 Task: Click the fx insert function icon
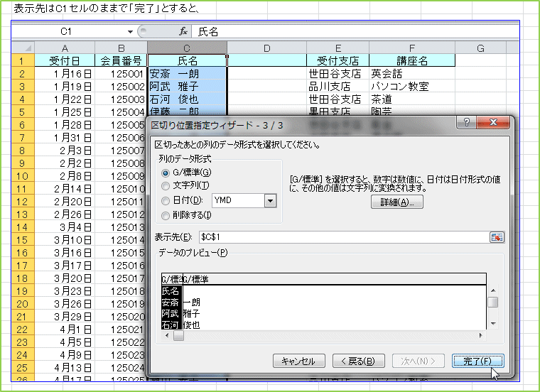(183, 32)
